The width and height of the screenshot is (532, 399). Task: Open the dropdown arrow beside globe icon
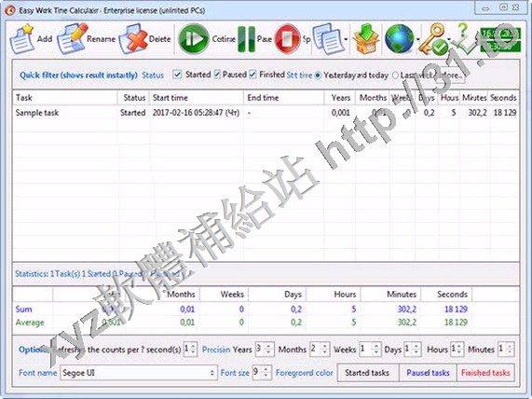click(417, 39)
